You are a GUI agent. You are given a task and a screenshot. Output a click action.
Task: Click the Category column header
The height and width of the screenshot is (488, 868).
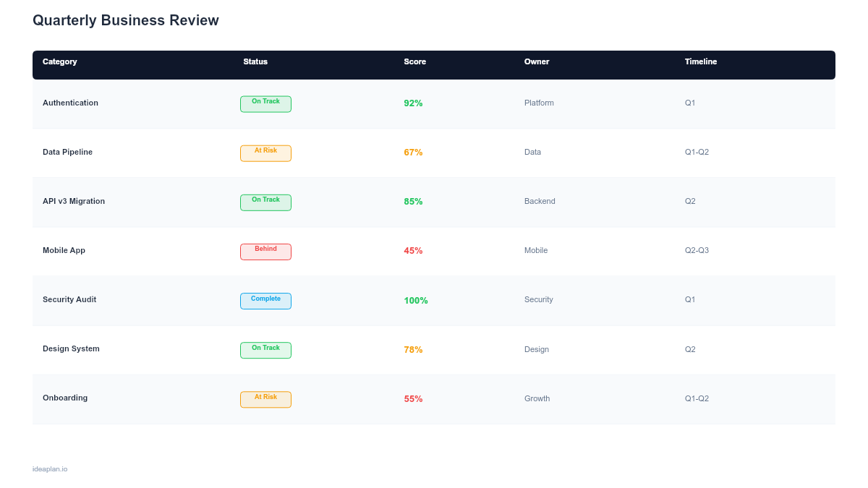pos(60,62)
